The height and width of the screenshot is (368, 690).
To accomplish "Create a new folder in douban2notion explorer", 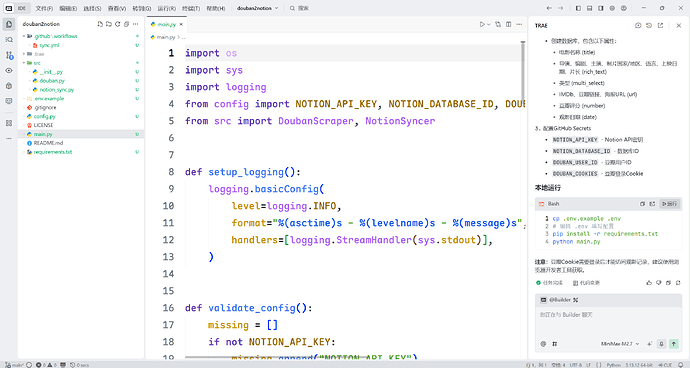I will 109,24.
